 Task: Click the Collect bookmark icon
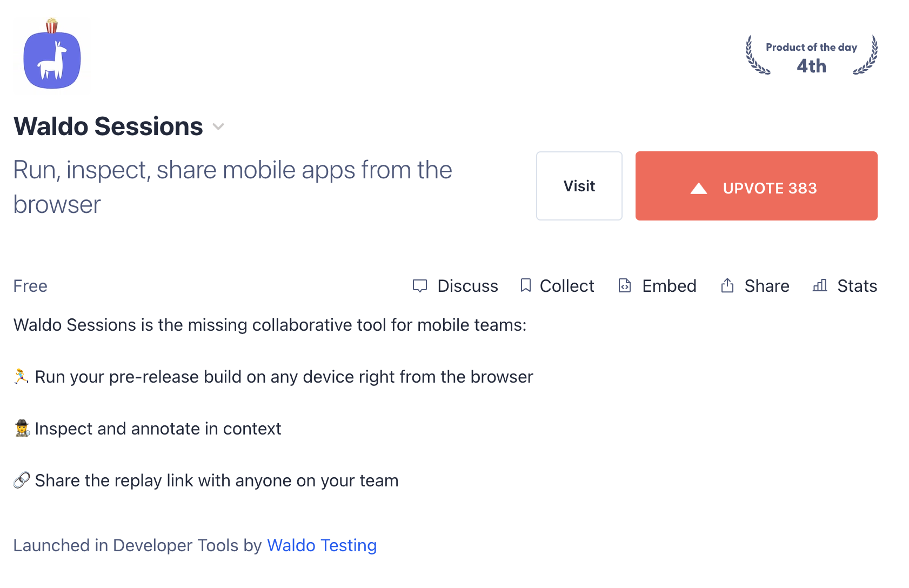pos(525,286)
